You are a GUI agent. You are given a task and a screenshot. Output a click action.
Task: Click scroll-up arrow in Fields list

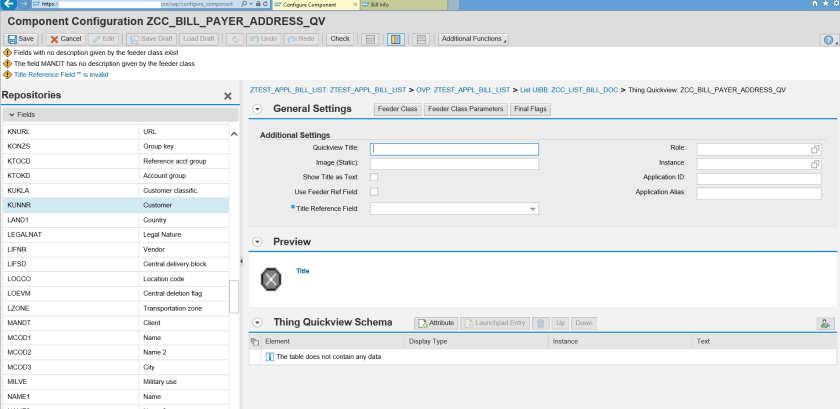234,134
